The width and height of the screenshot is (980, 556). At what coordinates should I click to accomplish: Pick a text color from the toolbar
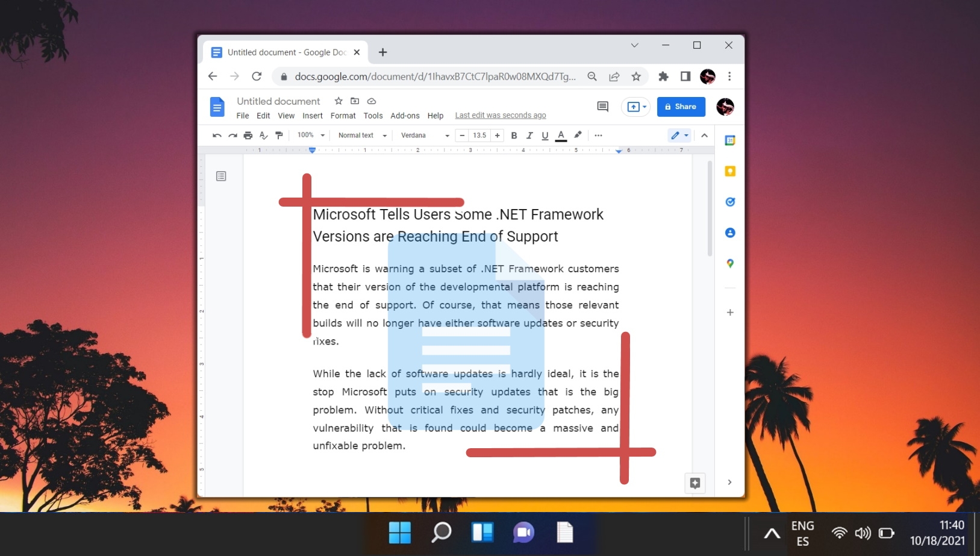[561, 135]
